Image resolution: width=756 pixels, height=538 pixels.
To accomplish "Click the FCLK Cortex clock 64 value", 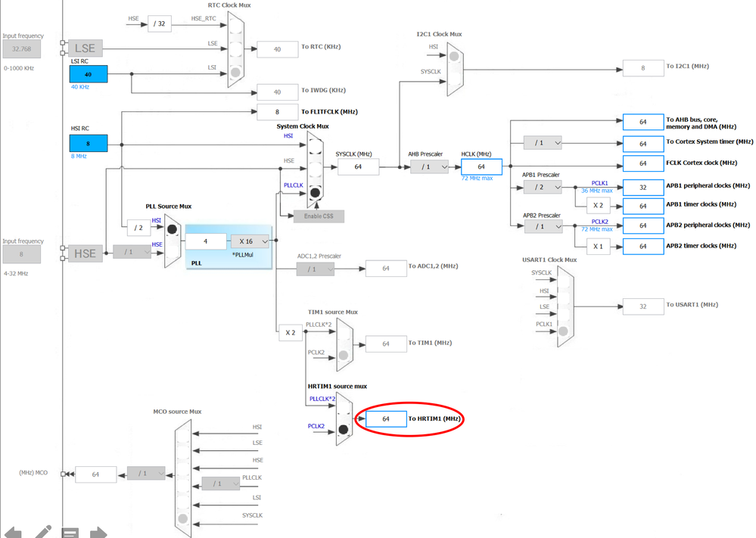I will click(x=643, y=163).
